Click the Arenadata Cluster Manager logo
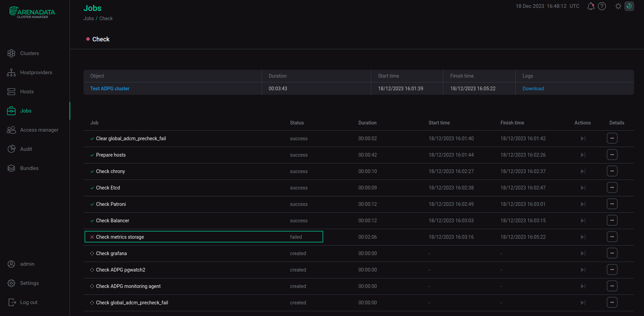 32,12
